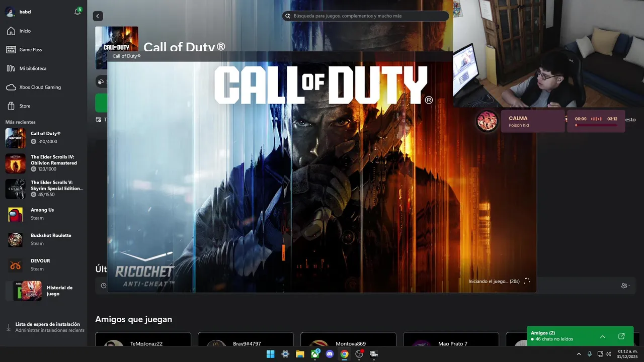The image size is (644, 362).
Task: Open friend card Mao Prato 7
Action: (451, 339)
